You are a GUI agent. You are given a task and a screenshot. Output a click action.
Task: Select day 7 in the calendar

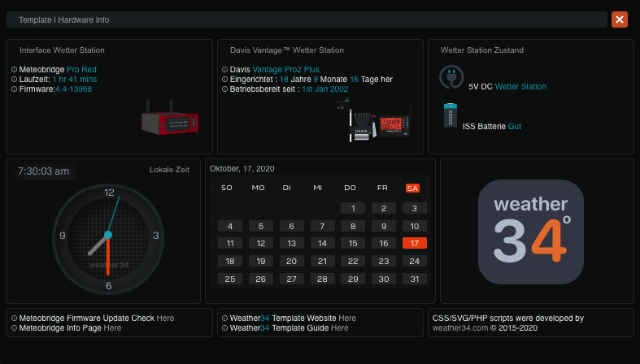(x=323, y=226)
